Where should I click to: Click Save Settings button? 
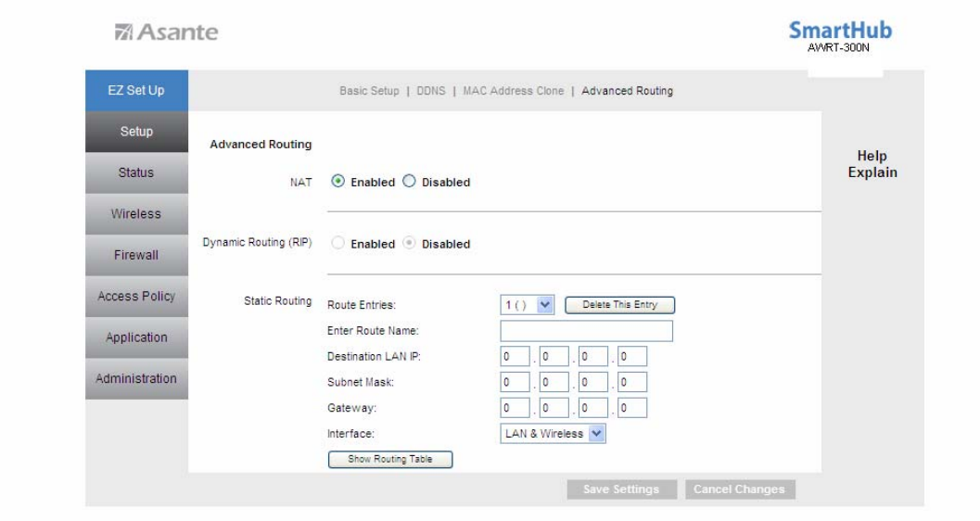621,489
